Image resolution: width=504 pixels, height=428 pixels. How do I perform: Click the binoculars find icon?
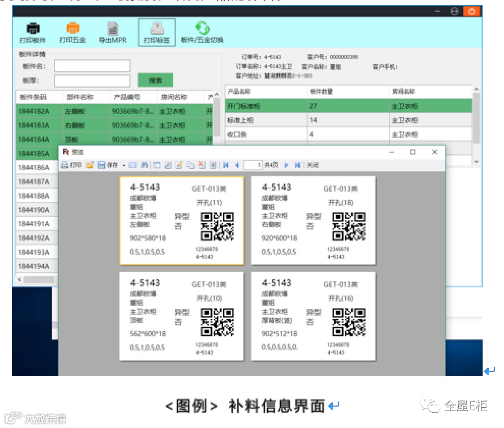point(145,165)
